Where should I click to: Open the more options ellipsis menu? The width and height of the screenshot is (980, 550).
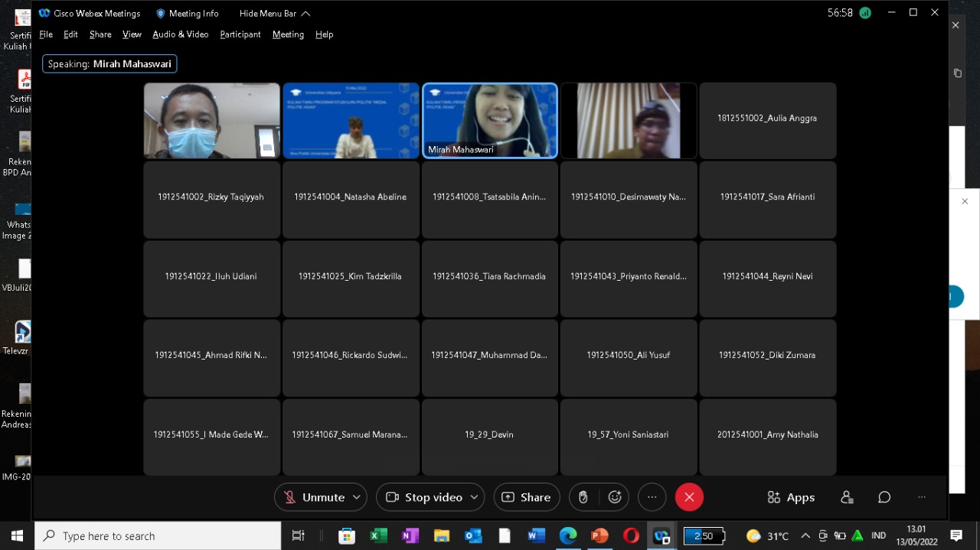652,497
